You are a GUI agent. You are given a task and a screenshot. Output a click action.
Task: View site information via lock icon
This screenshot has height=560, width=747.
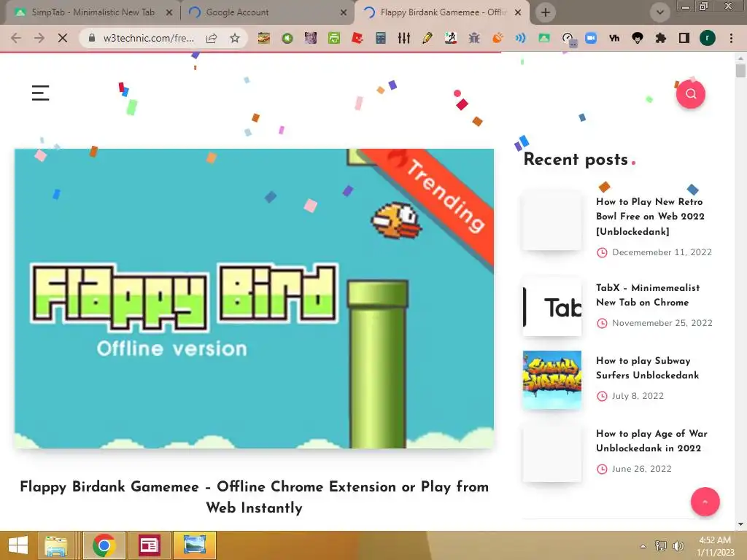point(92,38)
